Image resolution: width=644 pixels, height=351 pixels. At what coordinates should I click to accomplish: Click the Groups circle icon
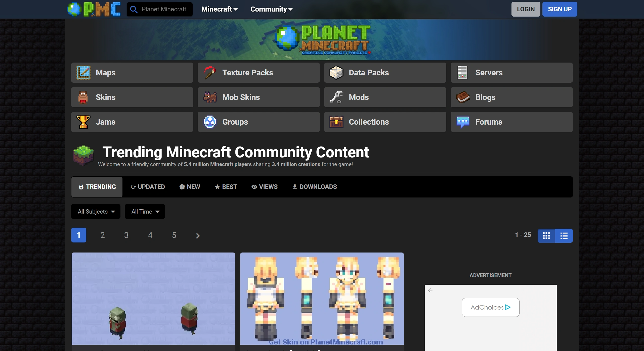click(x=210, y=122)
